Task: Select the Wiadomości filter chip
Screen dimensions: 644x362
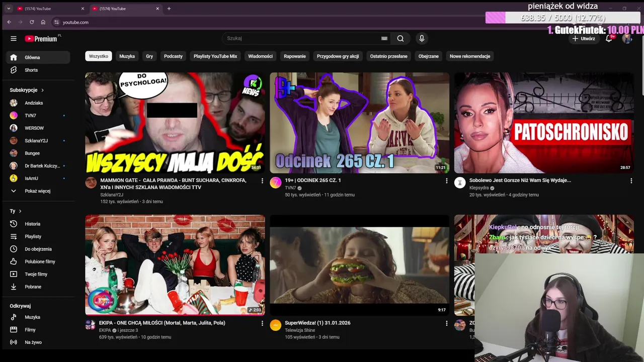Action: 260,56
